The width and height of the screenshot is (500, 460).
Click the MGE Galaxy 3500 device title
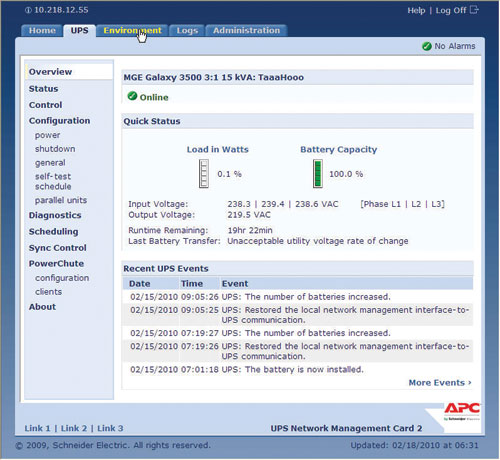[213, 77]
